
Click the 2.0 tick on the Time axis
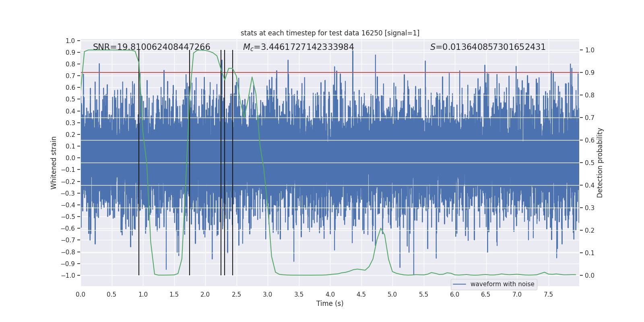click(x=205, y=294)
